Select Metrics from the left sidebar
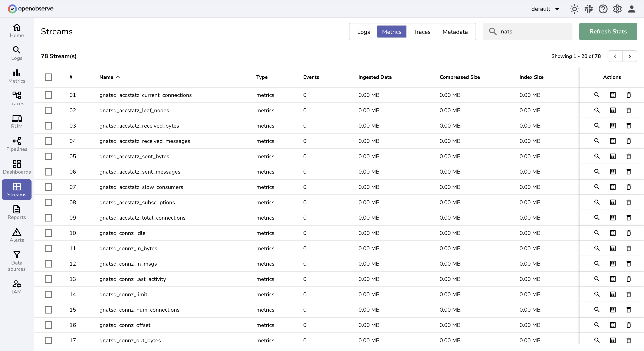This screenshot has width=644, height=351. click(x=16, y=76)
